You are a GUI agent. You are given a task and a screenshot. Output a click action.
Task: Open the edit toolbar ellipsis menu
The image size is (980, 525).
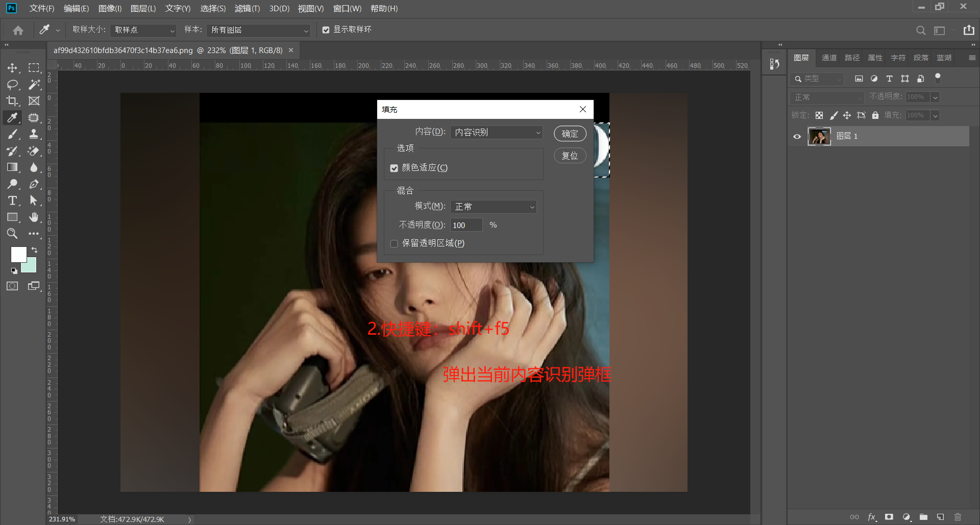(34, 234)
